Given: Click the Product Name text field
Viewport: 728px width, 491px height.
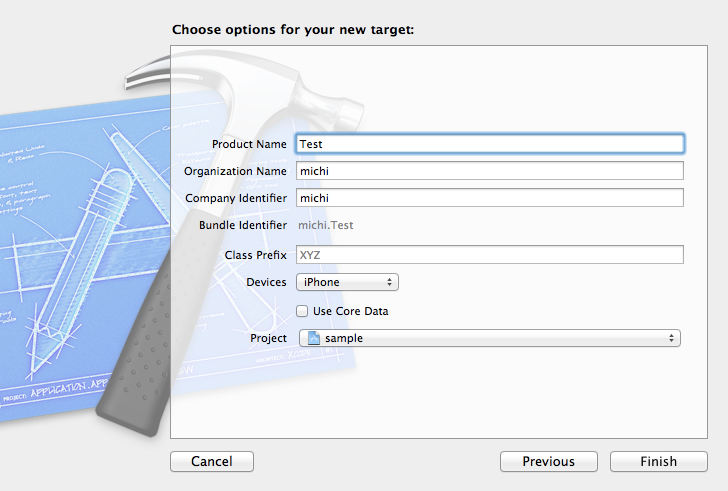Looking at the screenshot, I should coord(490,144).
